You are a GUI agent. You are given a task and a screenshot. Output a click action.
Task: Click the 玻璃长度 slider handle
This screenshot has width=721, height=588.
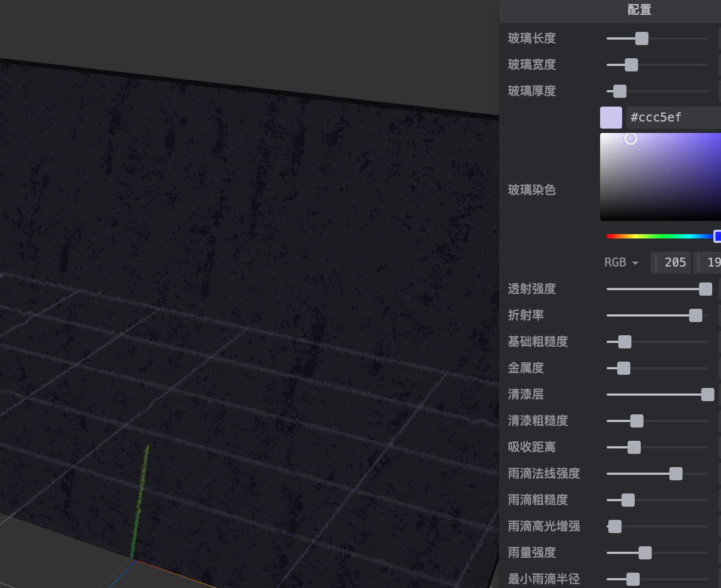click(641, 38)
